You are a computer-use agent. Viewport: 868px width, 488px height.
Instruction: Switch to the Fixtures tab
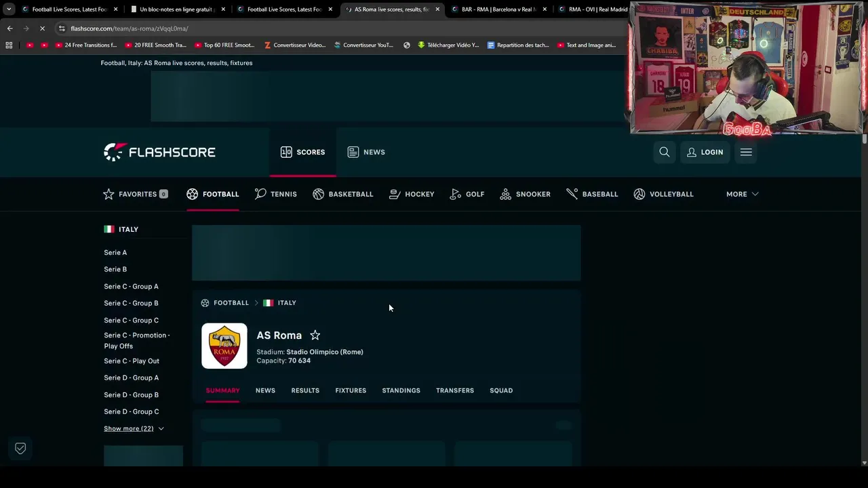click(x=351, y=390)
